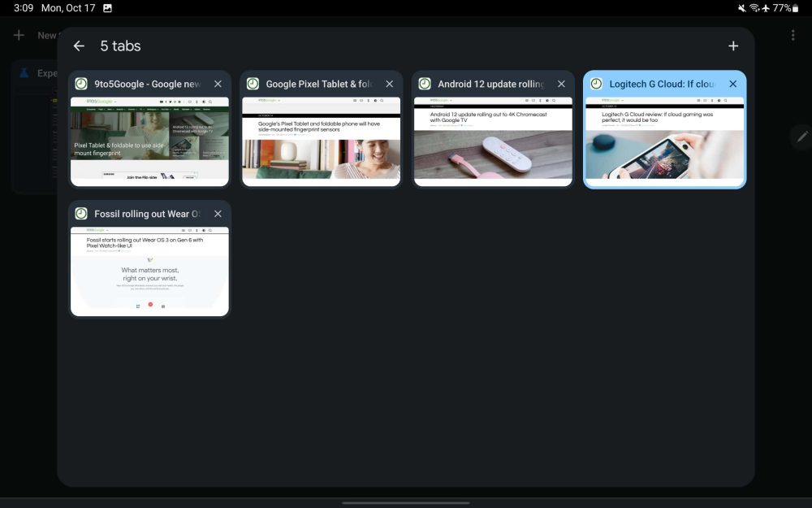This screenshot has width=812, height=508.
Task: Open the Logitech G Cloud review thumbnail
Action: (664, 139)
